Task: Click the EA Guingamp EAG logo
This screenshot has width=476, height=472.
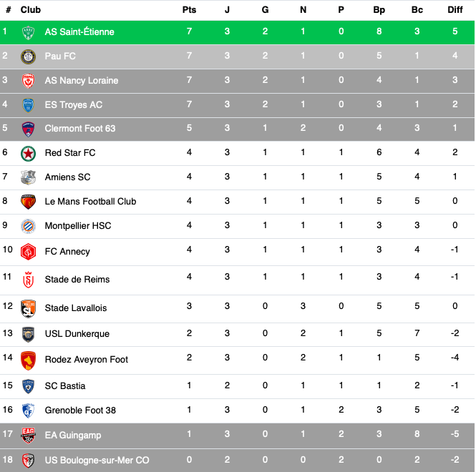Action: (28, 436)
